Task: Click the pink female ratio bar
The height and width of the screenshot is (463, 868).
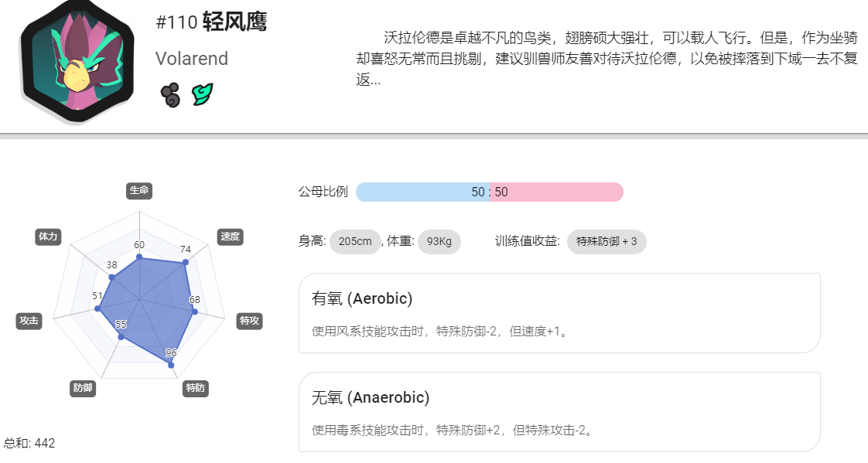Action: 557,192
